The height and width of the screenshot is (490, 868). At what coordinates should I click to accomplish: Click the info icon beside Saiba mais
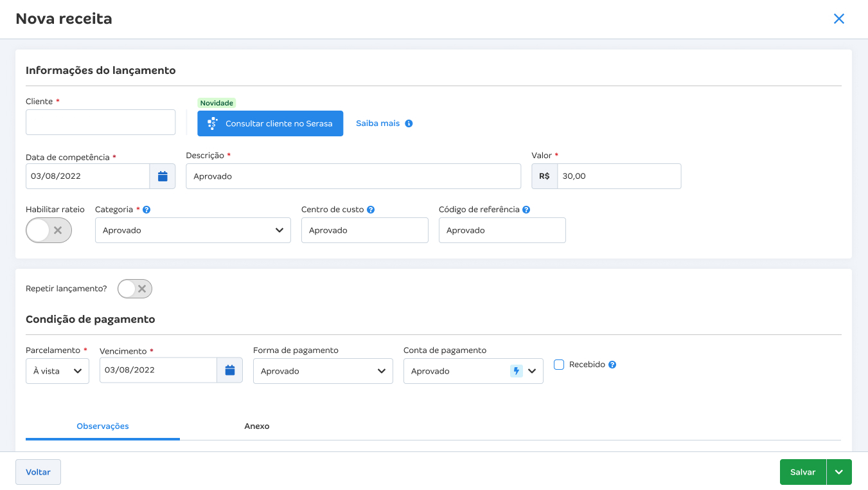409,123
